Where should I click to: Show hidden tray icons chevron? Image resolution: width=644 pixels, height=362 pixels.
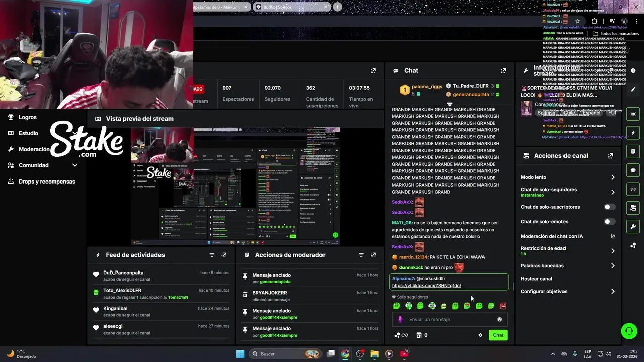553,354
